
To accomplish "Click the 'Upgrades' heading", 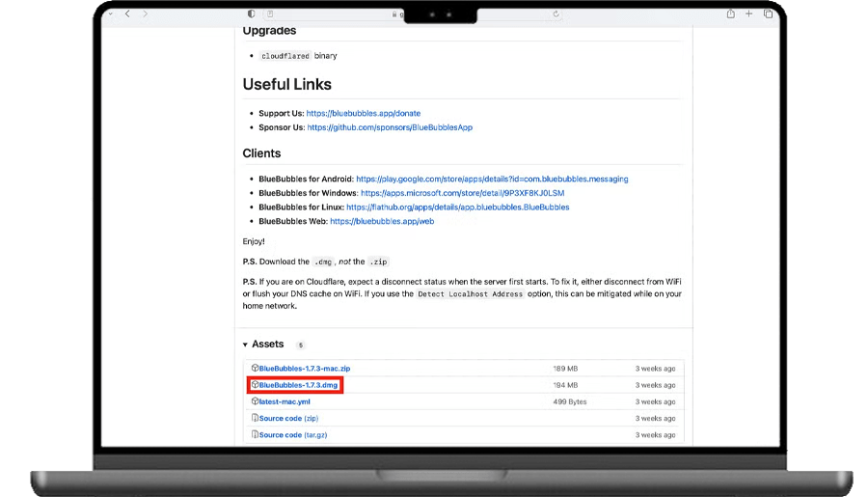I will pyautogui.click(x=269, y=31).
